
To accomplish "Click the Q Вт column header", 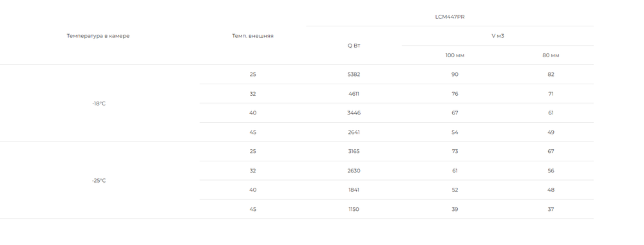I will [x=354, y=46].
